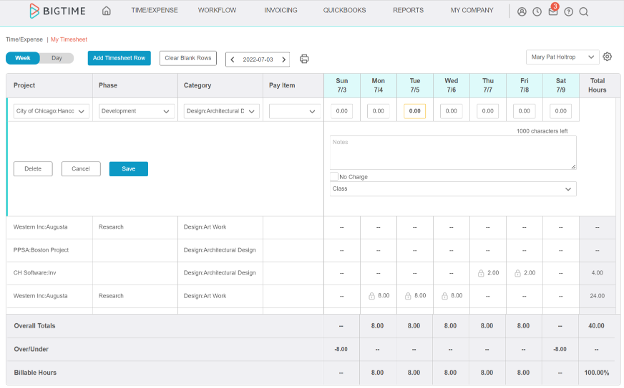Click the Time/Expense breadcrumb link

coord(24,39)
